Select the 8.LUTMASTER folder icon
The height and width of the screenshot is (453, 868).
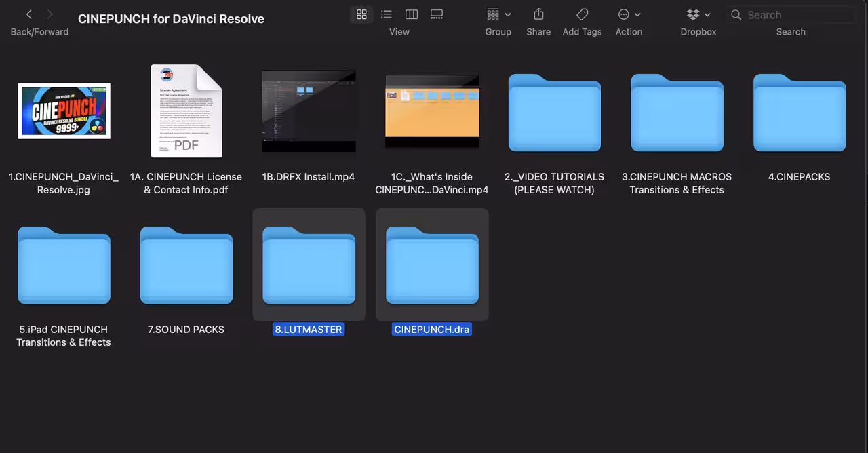309,265
